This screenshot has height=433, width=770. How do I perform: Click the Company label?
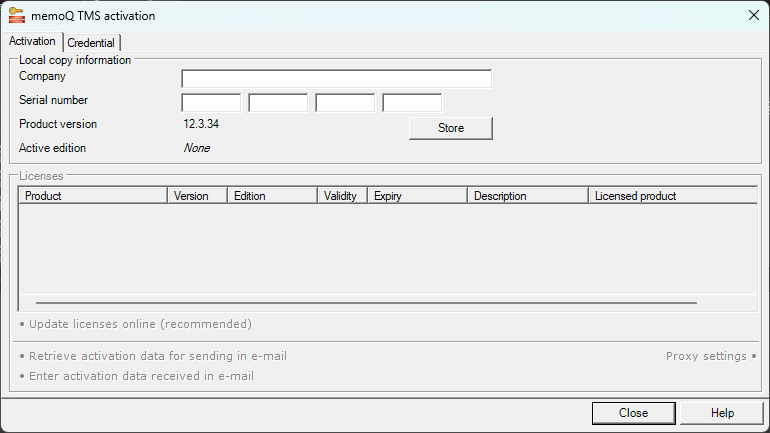(x=42, y=76)
